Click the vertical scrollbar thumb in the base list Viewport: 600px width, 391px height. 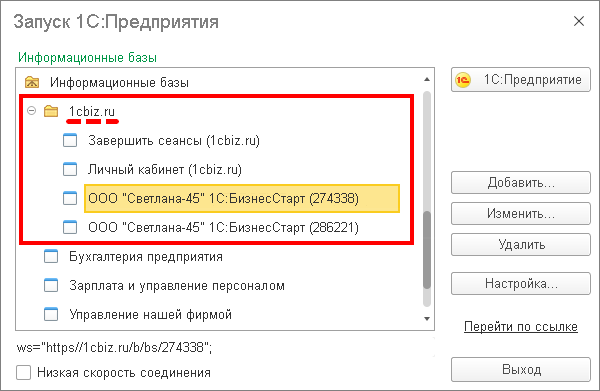(427, 249)
